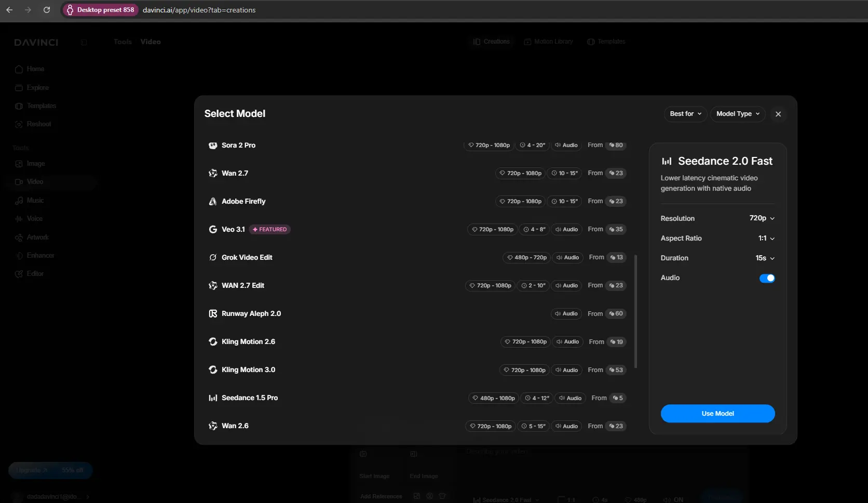Click the 5 - 15" duration tag for Wan 2.6
868x503 pixels.
point(533,426)
